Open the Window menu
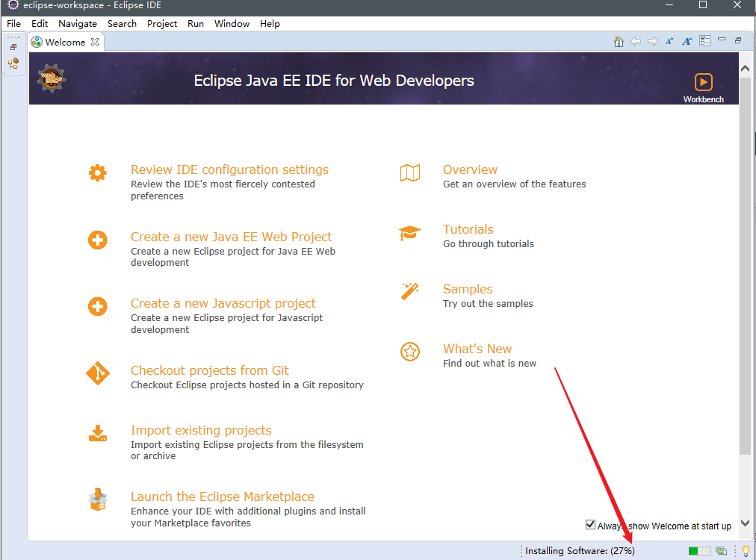 click(232, 24)
